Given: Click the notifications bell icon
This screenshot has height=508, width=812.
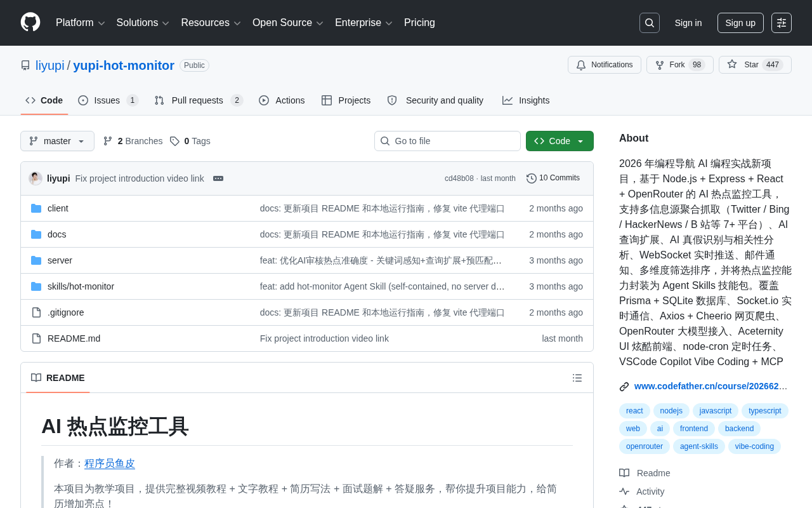Looking at the screenshot, I should coord(581,65).
